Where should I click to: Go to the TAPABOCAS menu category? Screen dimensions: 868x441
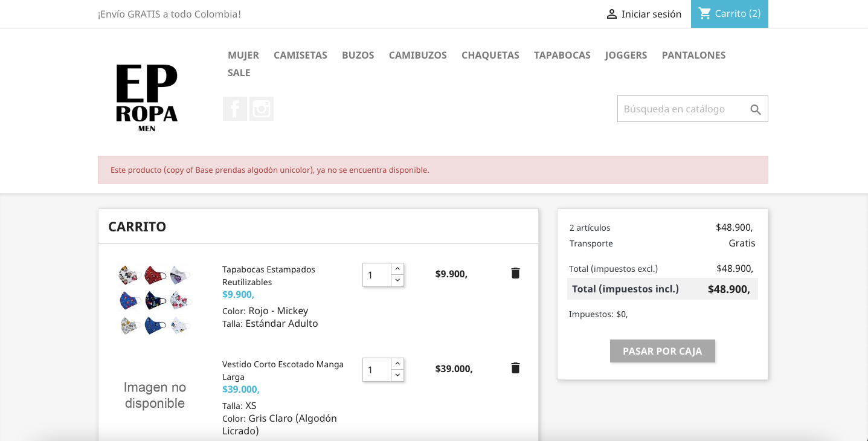(x=562, y=55)
